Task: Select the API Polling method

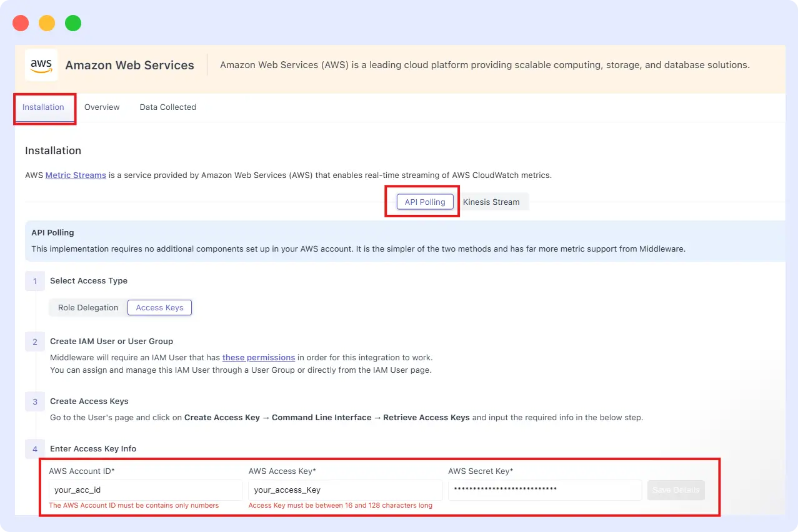Action: pos(425,202)
